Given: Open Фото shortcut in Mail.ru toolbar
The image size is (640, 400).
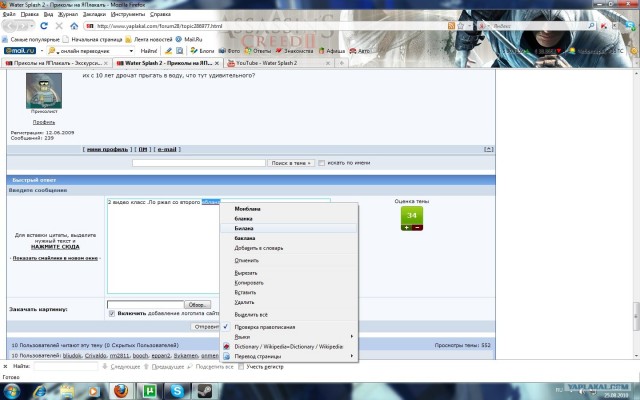Looking at the screenshot, I should pyautogui.click(x=229, y=51).
